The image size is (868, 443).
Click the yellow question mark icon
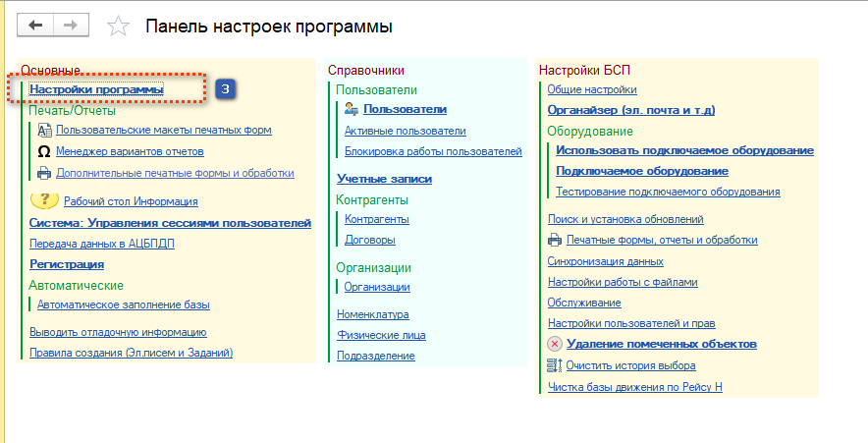(44, 200)
